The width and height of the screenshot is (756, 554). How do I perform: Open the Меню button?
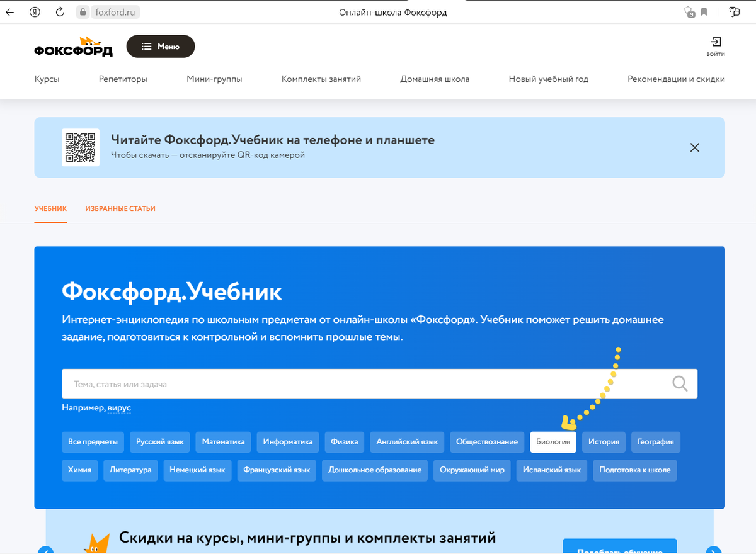(161, 47)
